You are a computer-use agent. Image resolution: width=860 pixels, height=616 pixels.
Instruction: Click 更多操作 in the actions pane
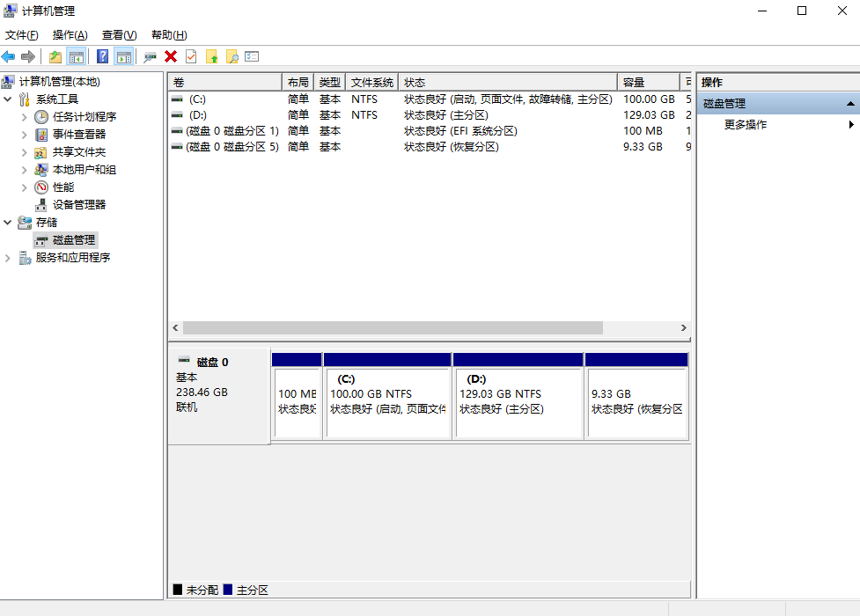(x=746, y=125)
